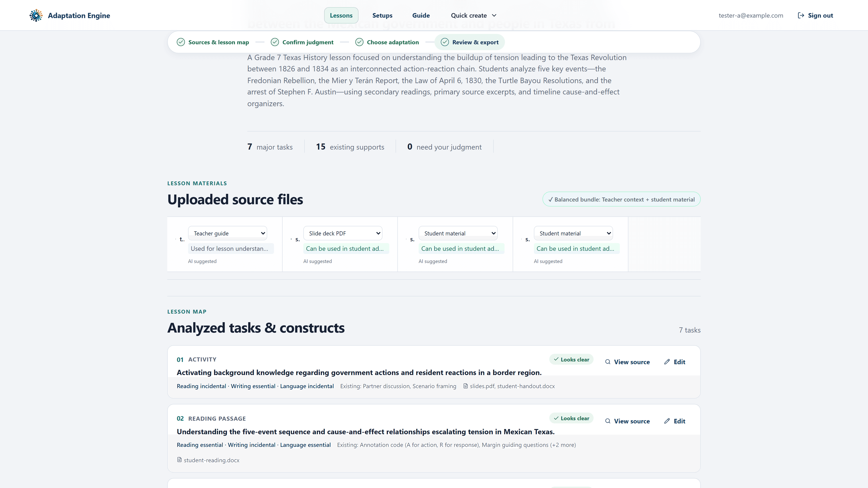This screenshot has height=488, width=868.
Task: Open the third file's Student material dropdown
Action: (458, 233)
